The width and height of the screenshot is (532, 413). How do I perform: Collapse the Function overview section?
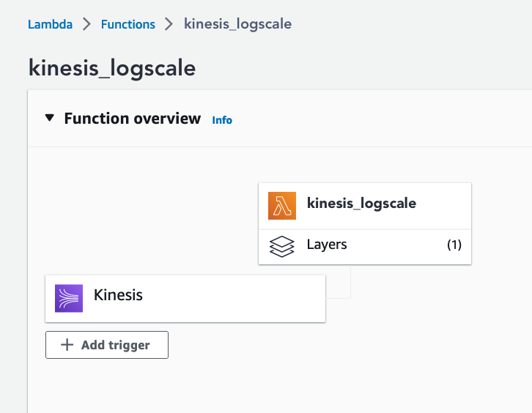[50, 118]
